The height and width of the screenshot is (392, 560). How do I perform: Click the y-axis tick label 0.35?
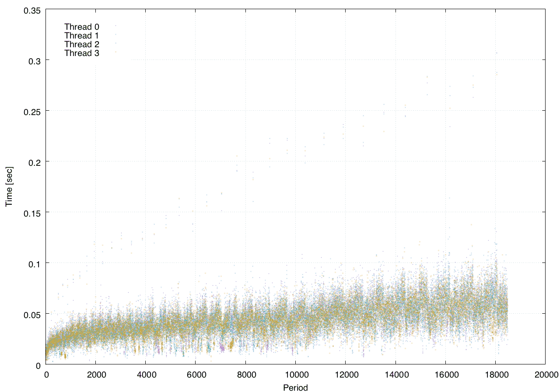point(31,10)
